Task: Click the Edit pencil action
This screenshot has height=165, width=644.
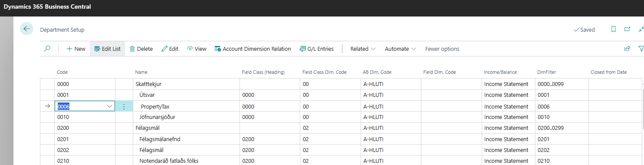Action: pos(170,49)
